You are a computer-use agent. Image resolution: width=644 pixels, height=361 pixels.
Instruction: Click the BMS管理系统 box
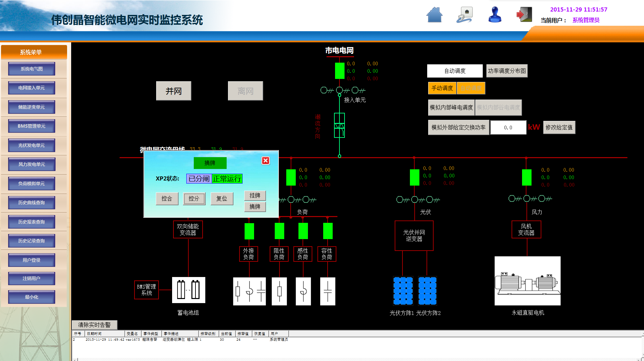pos(146,290)
